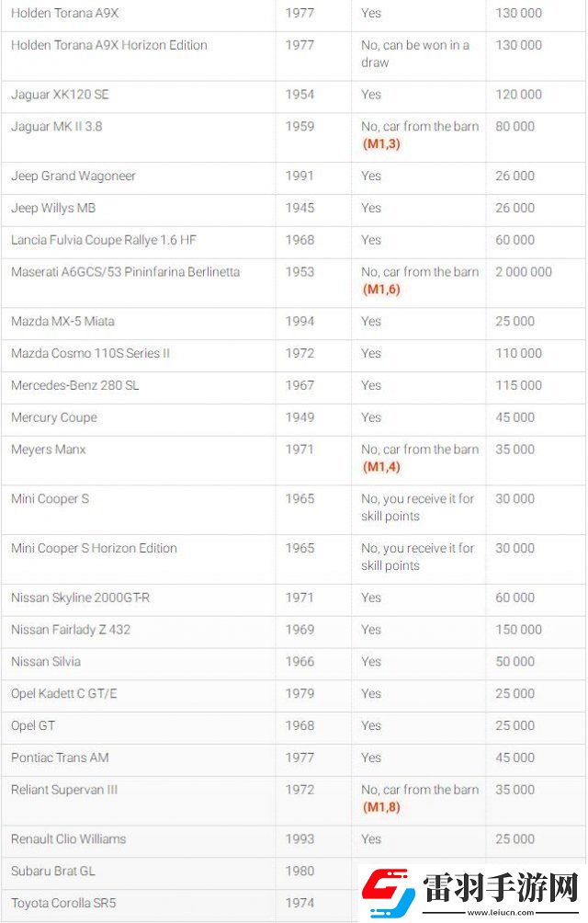Click the Mazda Cosmo 110S Series II entry
This screenshot has width=588, height=923.
90,354
